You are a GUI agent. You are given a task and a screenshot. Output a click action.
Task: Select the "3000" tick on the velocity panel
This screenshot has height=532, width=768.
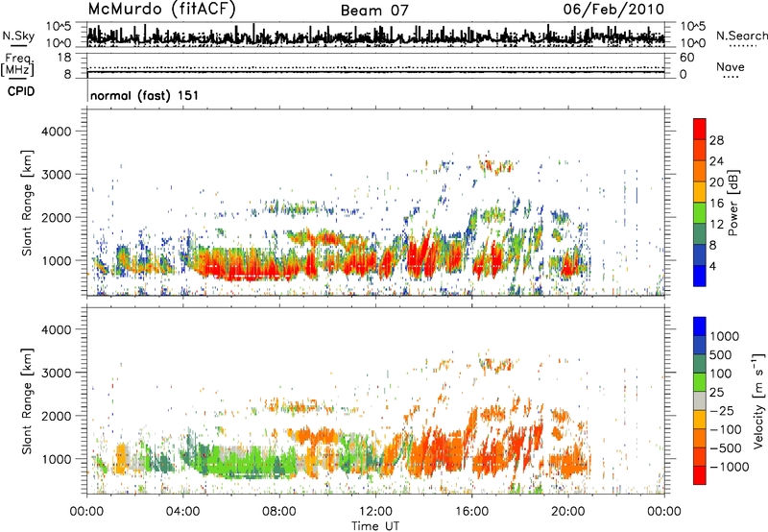point(57,373)
